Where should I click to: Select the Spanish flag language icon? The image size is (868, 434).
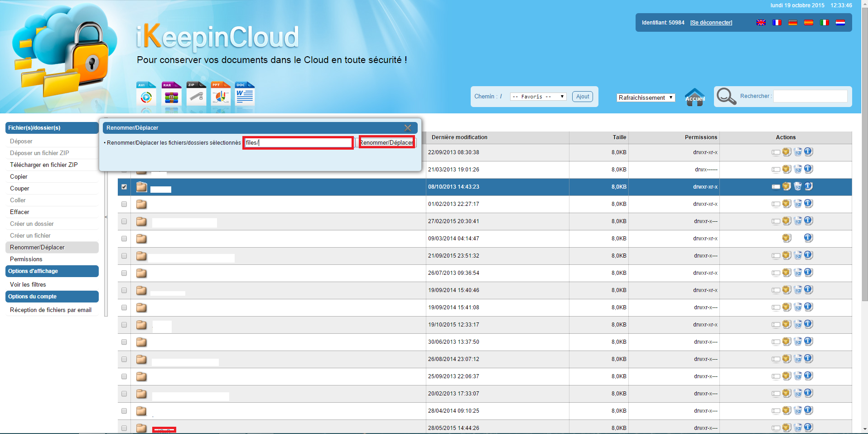pyautogui.click(x=809, y=22)
